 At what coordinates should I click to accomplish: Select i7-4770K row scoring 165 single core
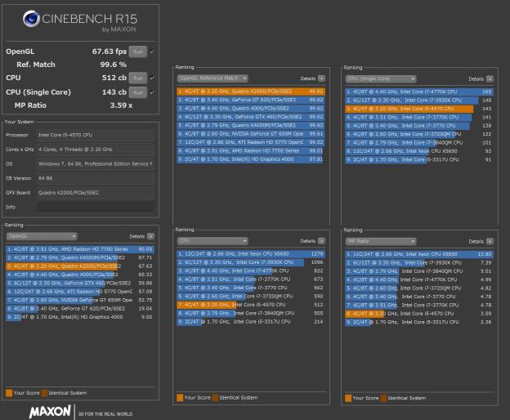pos(419,92)
